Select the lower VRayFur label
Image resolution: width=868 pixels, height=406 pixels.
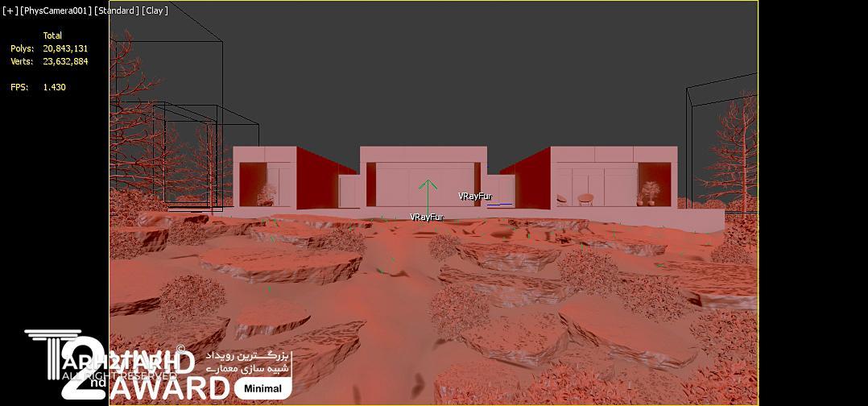click(426, 217)
